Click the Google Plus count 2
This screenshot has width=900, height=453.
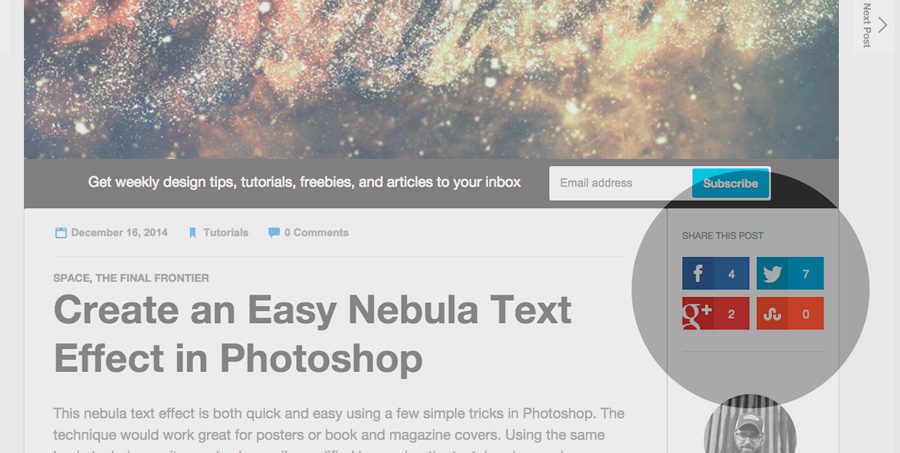tap(731, 314)
